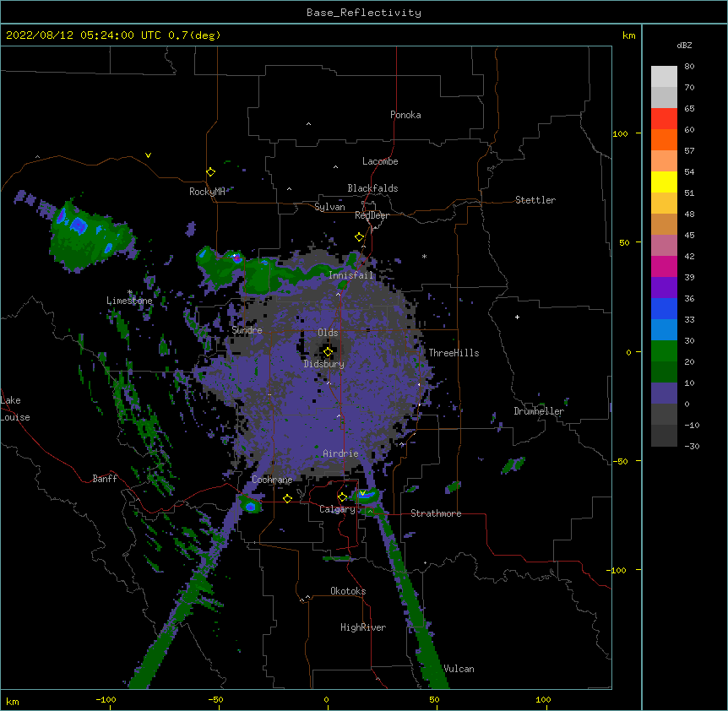This screenshot has height=711, width=728.
Task: Click the 50 tick on the bottom axis
Action: (x=434, y=700)
